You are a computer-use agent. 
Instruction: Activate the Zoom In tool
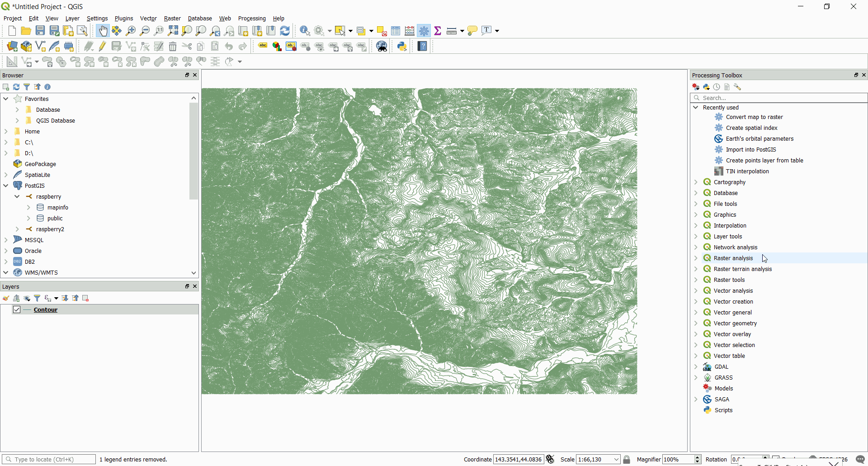131,30
